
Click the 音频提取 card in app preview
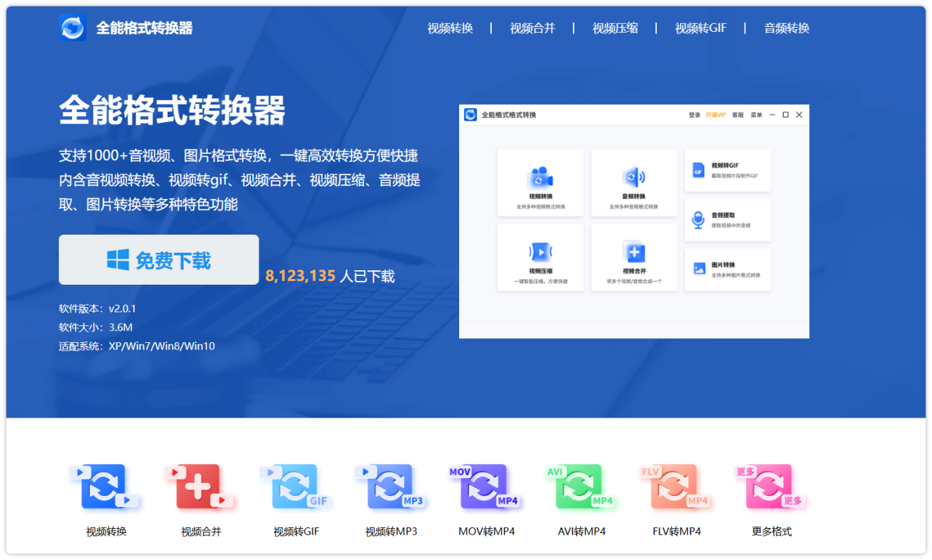pyautogui.click(x=727, y=220)
